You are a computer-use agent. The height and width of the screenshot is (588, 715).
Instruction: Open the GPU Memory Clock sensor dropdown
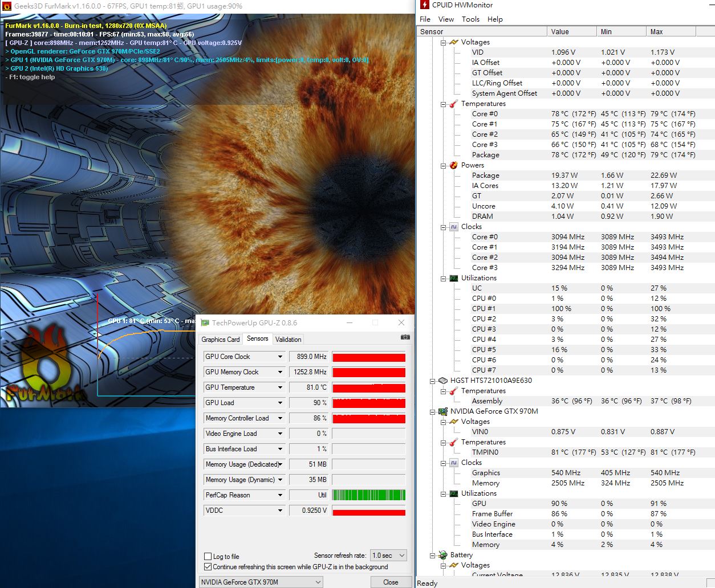(280, 372)
